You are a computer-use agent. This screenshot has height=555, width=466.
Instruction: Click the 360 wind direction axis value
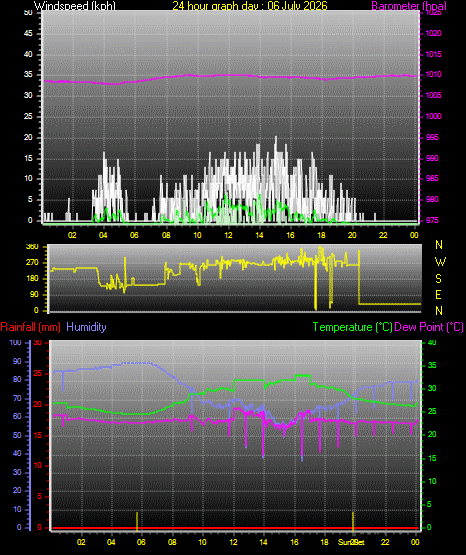click(32, 247)
